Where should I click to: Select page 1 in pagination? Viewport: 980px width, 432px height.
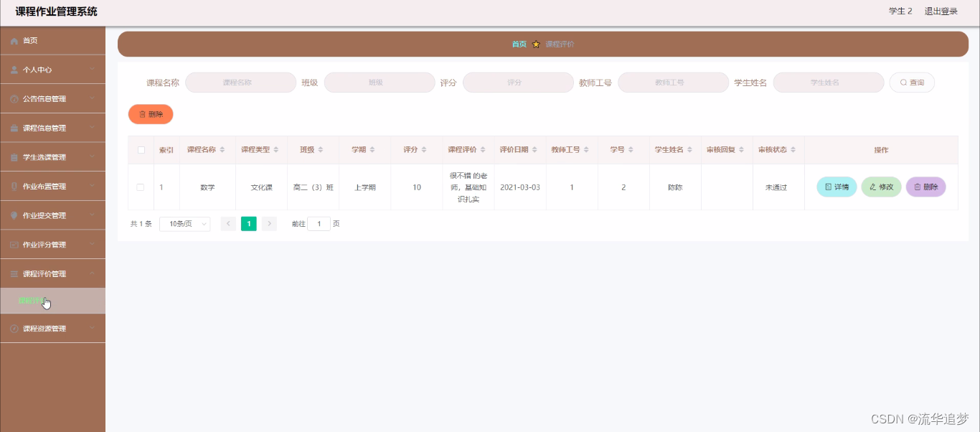249,224
